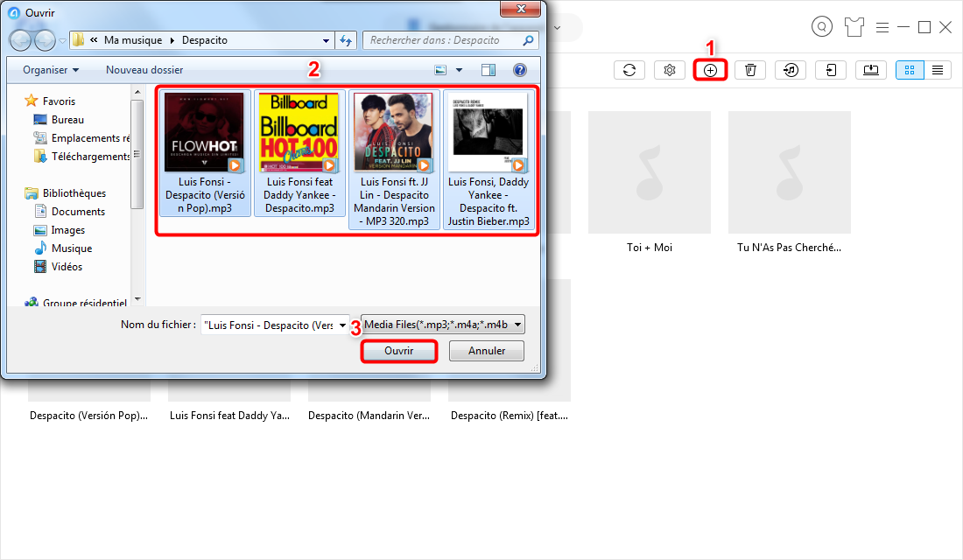
Task: Select Téléchargements in the Favoris list
Action: pyautogui.click(x=90, y=157)
